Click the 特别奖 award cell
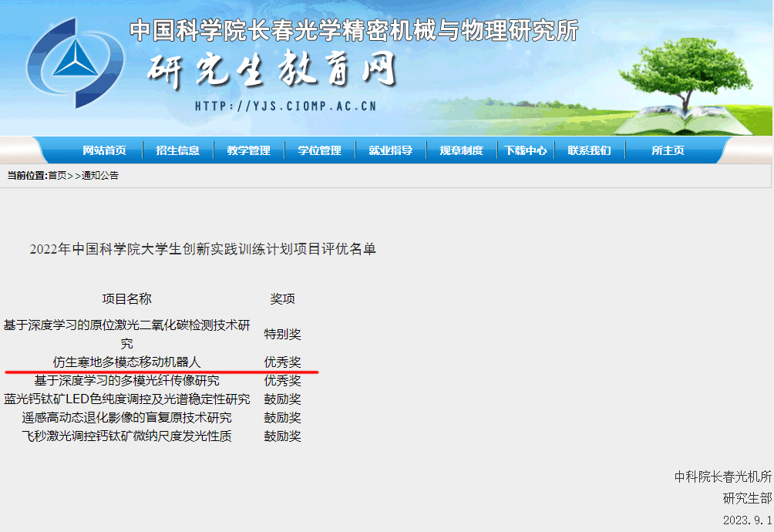The image size is (774, 532). (x=282, y=334)
